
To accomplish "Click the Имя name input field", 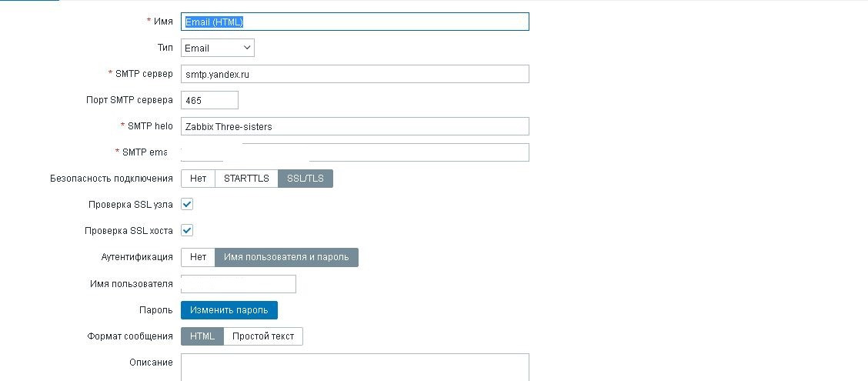I will pyautogui.click(x=355, y=22).
